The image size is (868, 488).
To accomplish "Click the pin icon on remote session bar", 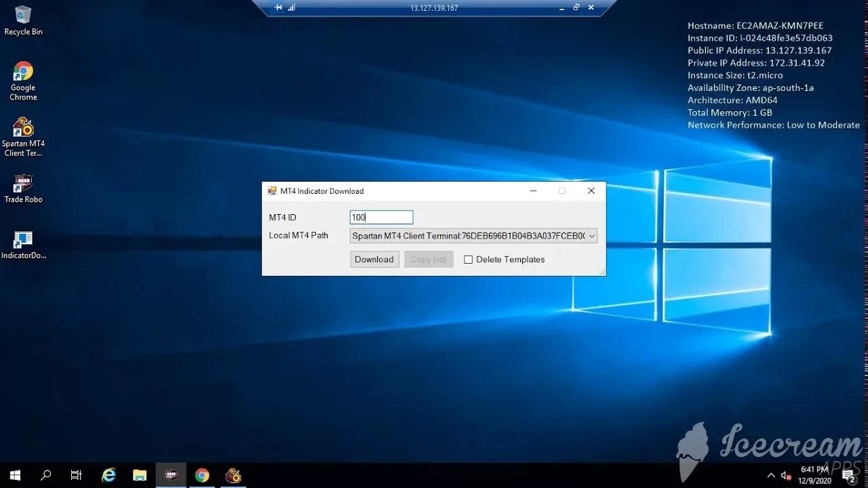I will coord(278,7).
